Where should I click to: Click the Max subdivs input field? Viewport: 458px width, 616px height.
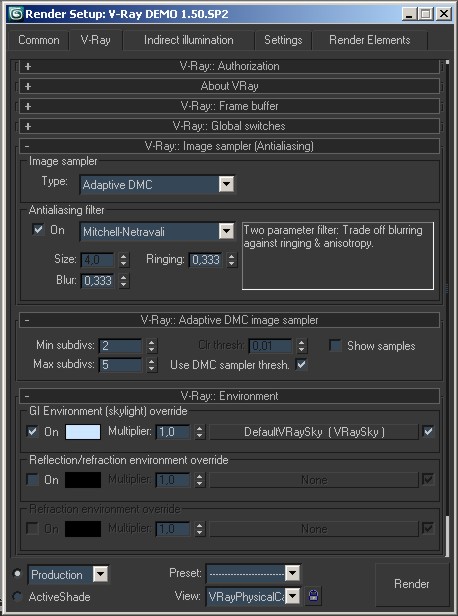[x=120, y=365]
